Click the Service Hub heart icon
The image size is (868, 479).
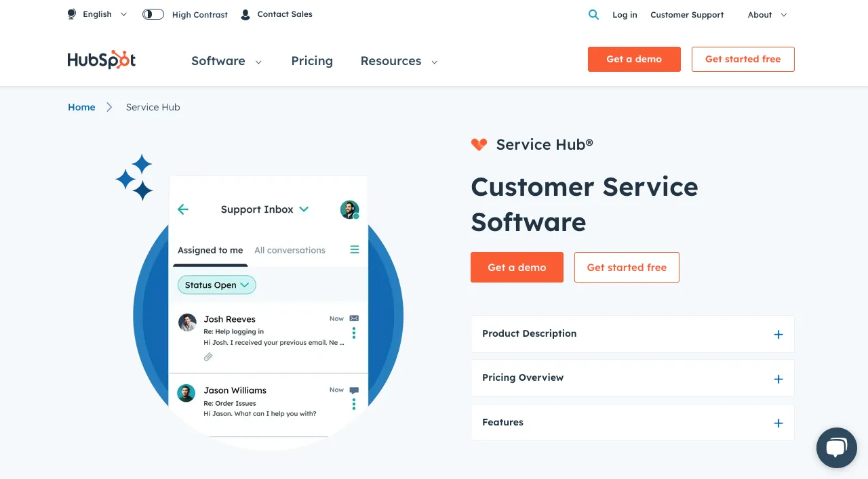point(479,144)
